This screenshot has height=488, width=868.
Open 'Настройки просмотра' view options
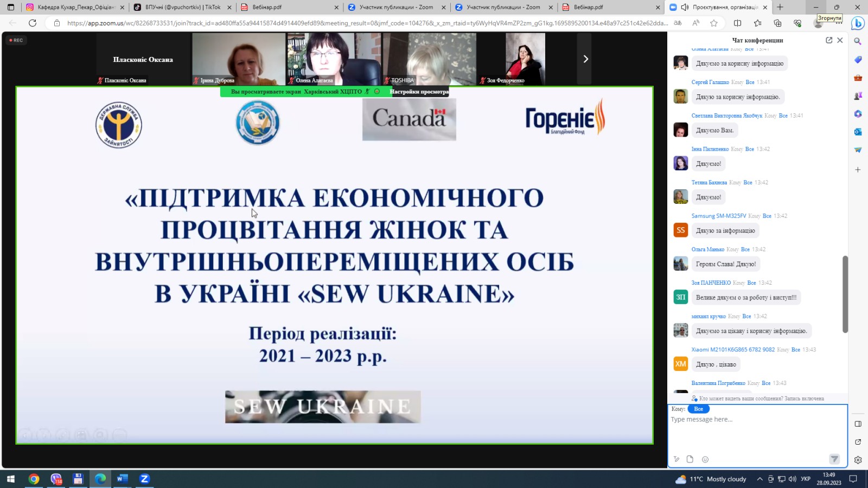419,92
